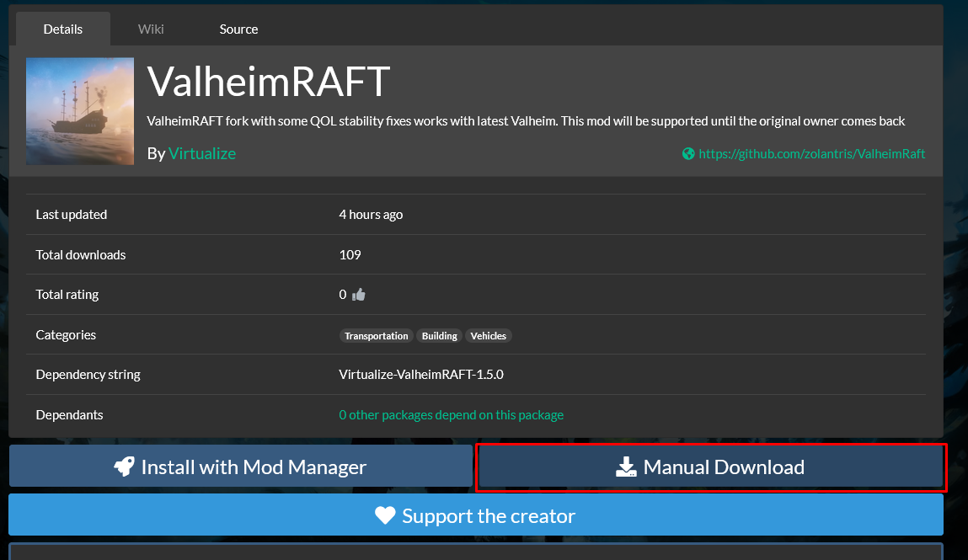Viewport: 968px width, 560px height.
Task: Click the 'Dependants' label
Action: pos(69,415)
